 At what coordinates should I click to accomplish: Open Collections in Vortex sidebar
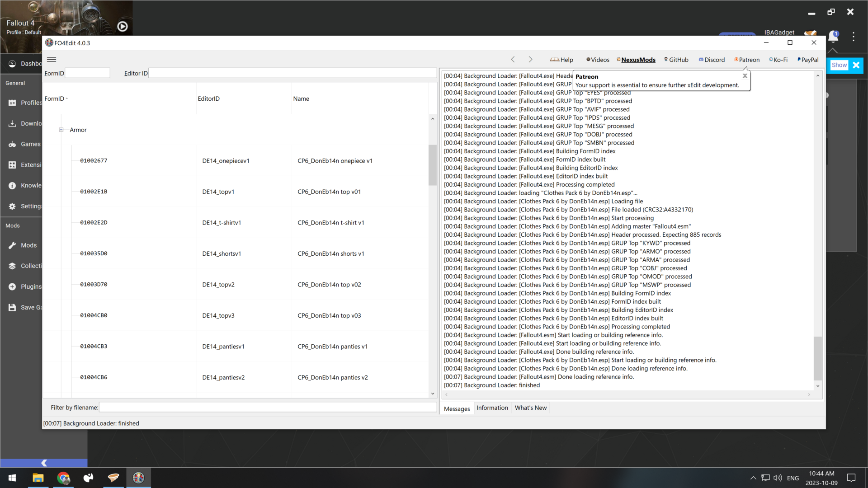click(25, 266)
